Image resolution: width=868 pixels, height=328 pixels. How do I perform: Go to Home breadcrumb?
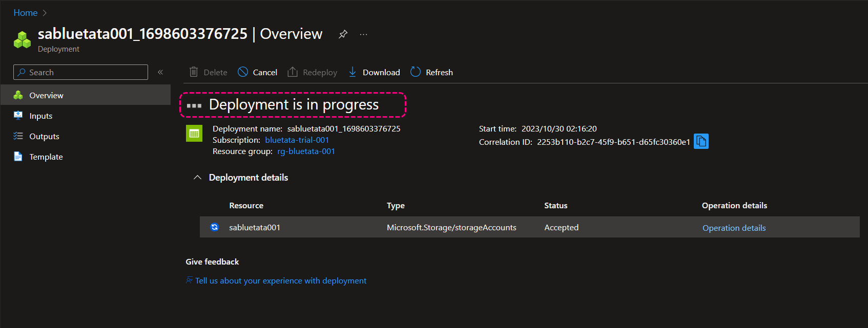[x=26, y=13]
